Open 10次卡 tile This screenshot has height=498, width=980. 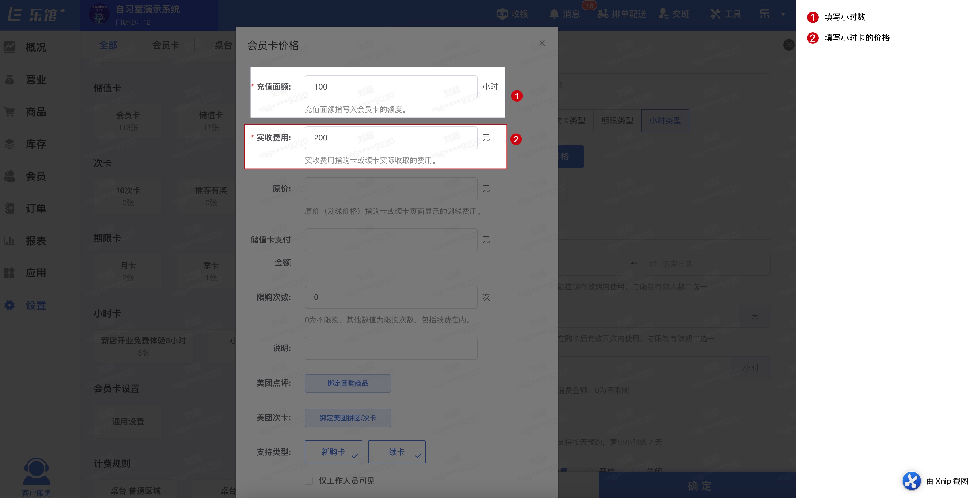coord(128,196)
